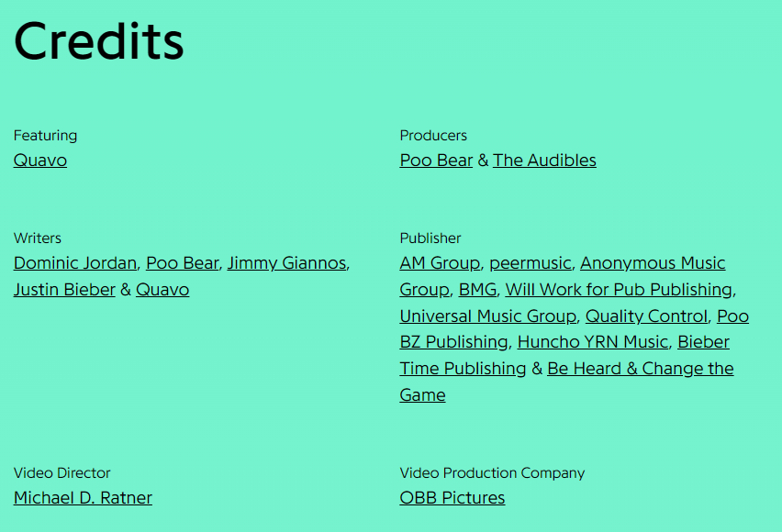Image resolution: width=782 pixels, height=532 pixels.
Task: Open AM Group publisher link
Action: [440, 263]
